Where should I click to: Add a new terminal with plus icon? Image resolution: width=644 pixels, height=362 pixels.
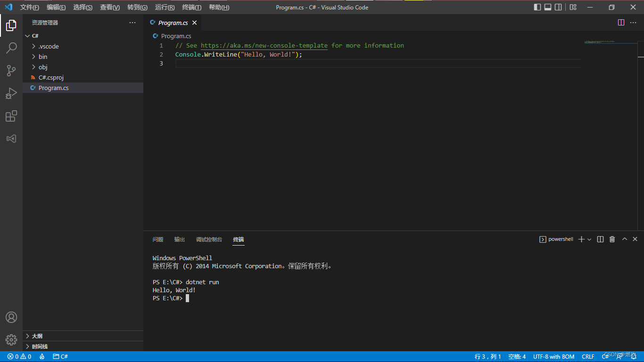coord(581,239)
